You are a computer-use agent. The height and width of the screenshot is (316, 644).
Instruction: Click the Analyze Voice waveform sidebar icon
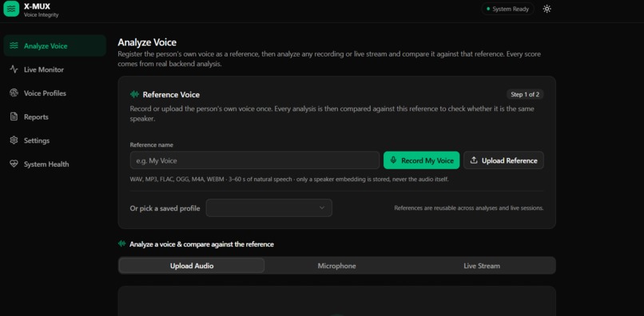[x=14, y=45]
